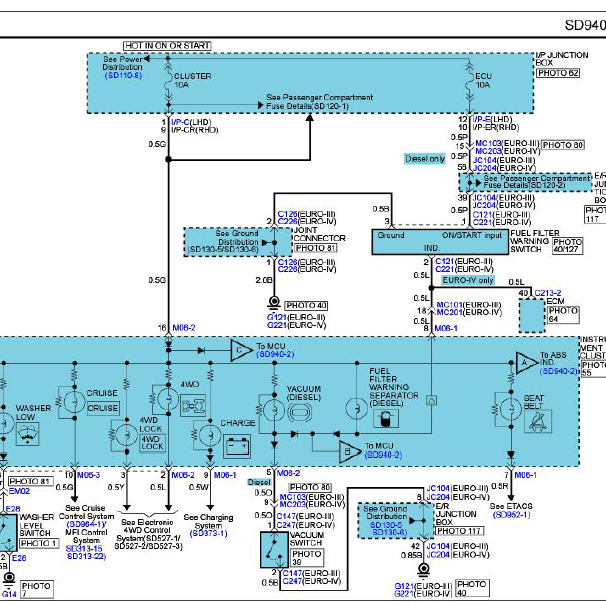The image size is (606, 602).
Task: Click the ground symbol beside G14
Action: click(x=9, y=579)
